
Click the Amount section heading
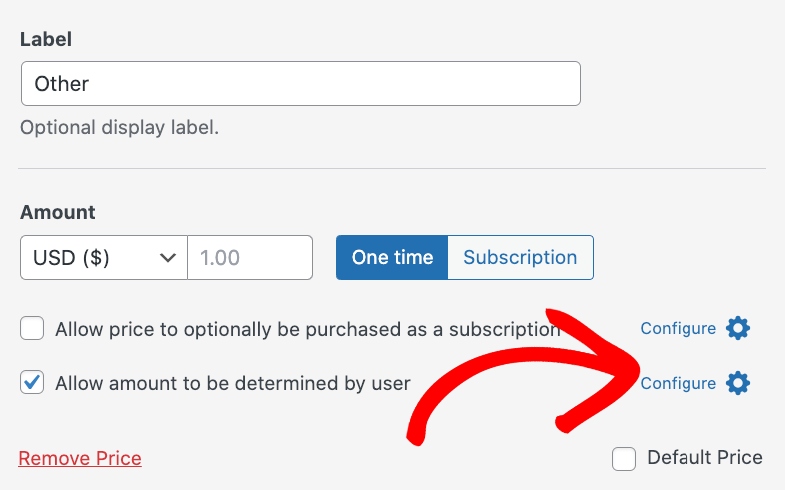(x=58, y=212)
